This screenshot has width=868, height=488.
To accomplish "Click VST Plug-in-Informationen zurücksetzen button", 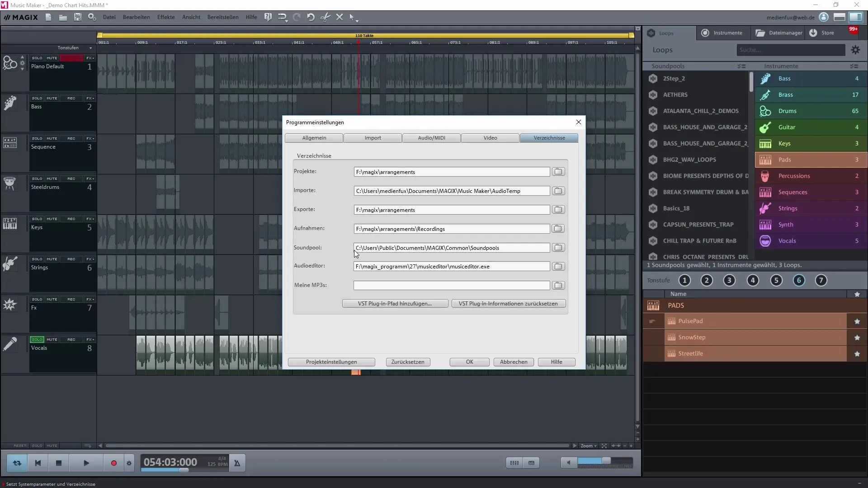I will click(x=508, y=304).
